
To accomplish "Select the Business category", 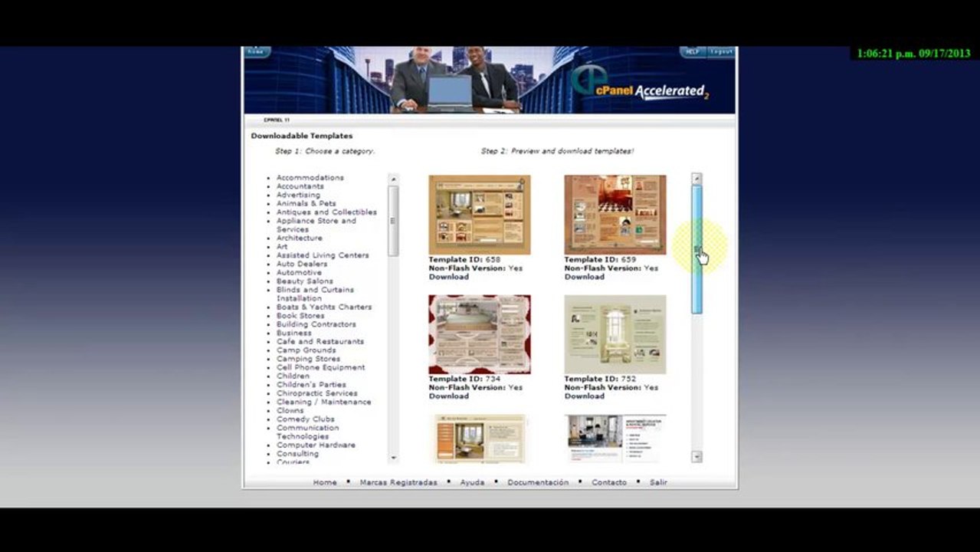I will [x=294, y=333].
